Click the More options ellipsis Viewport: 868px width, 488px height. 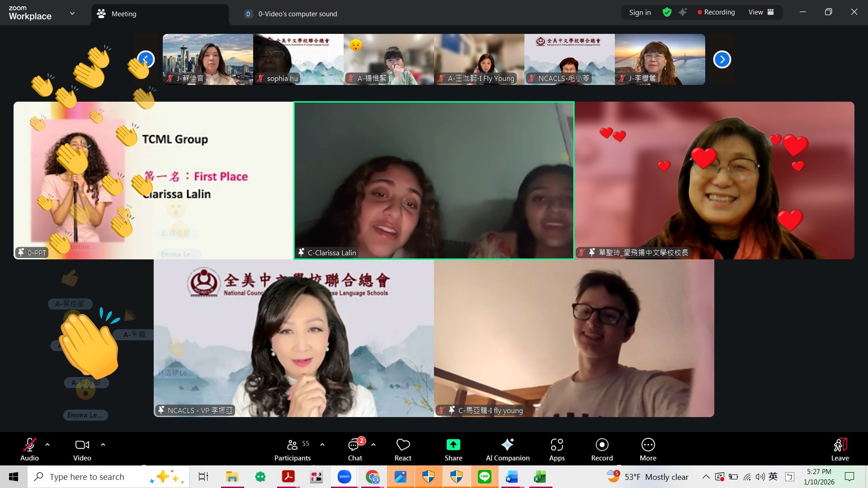(647, 445)
